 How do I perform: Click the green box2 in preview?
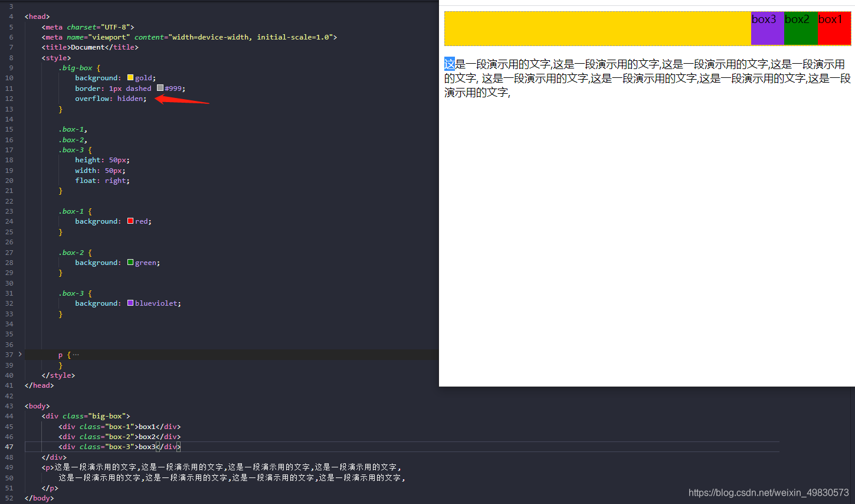801,28
